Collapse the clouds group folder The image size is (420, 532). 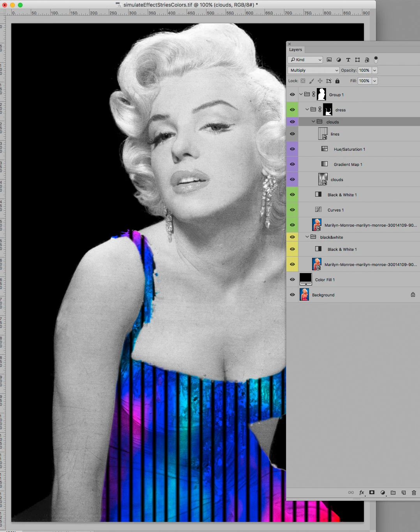[x=313, y=122]
